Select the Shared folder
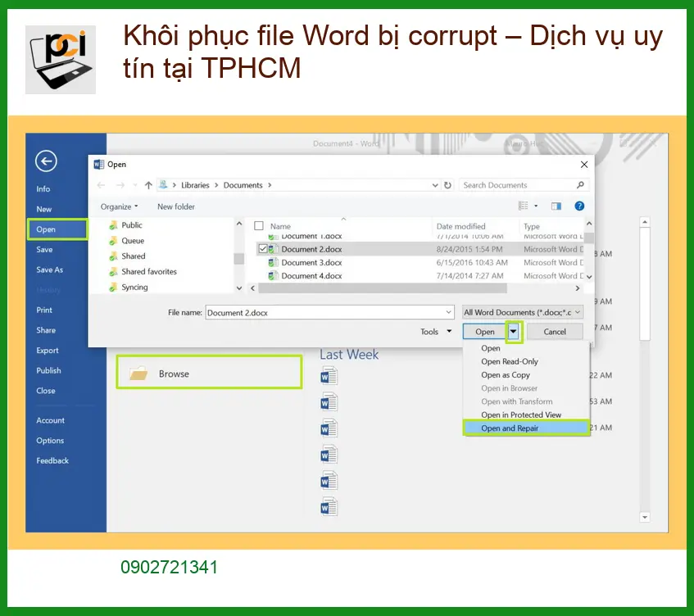This screenshot has width=694, height=616. tap(134, 256)
